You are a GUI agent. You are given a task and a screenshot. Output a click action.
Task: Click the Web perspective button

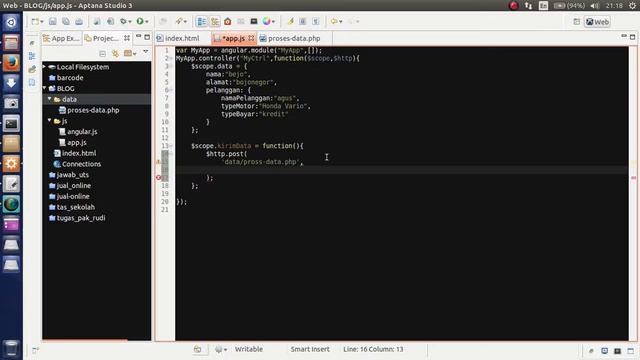598,22
